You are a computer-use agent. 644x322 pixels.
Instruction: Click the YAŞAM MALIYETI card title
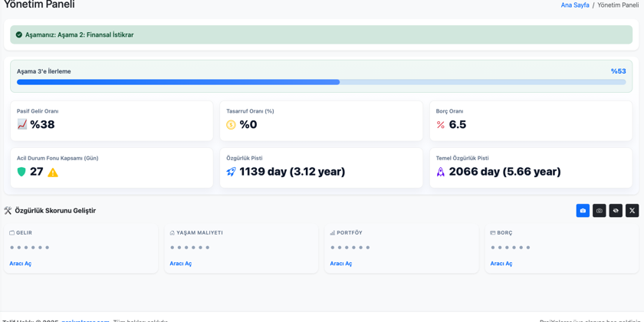pyautogui.click(x=199, y=233)
